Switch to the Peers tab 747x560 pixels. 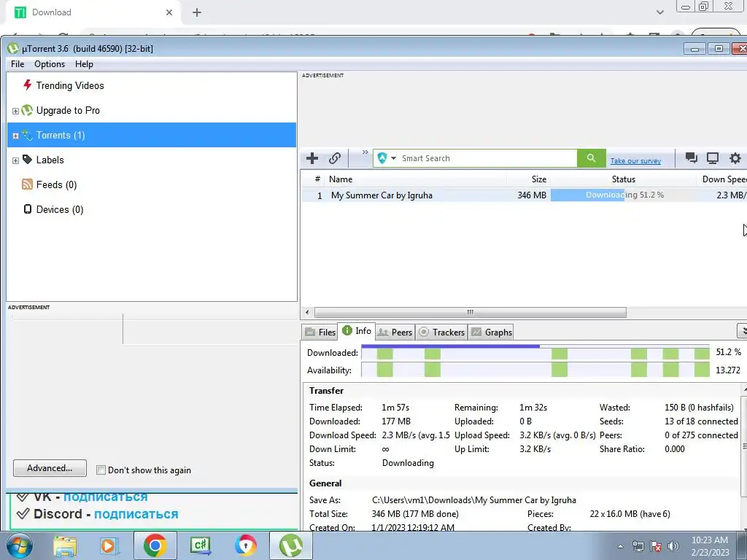click(395, 332)
